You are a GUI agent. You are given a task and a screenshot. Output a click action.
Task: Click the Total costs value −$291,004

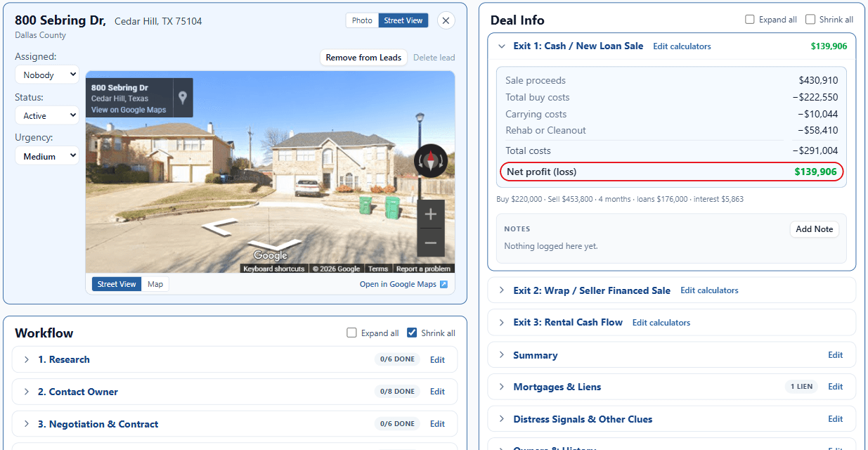click(815, 150)
